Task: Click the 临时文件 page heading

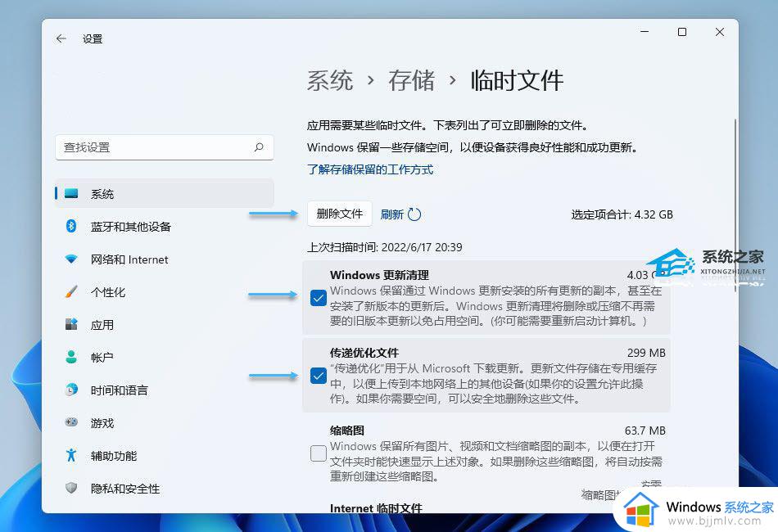Action: point(517,80)
